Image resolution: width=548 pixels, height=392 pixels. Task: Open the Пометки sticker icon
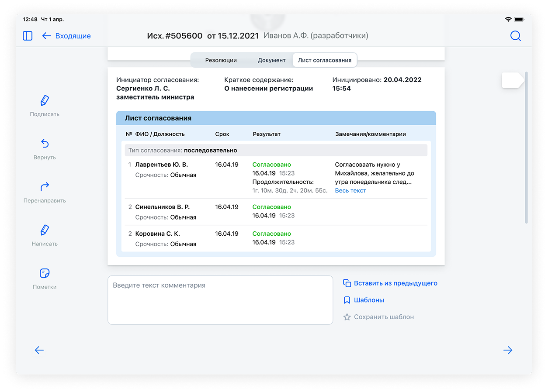[x=45, y=274]
